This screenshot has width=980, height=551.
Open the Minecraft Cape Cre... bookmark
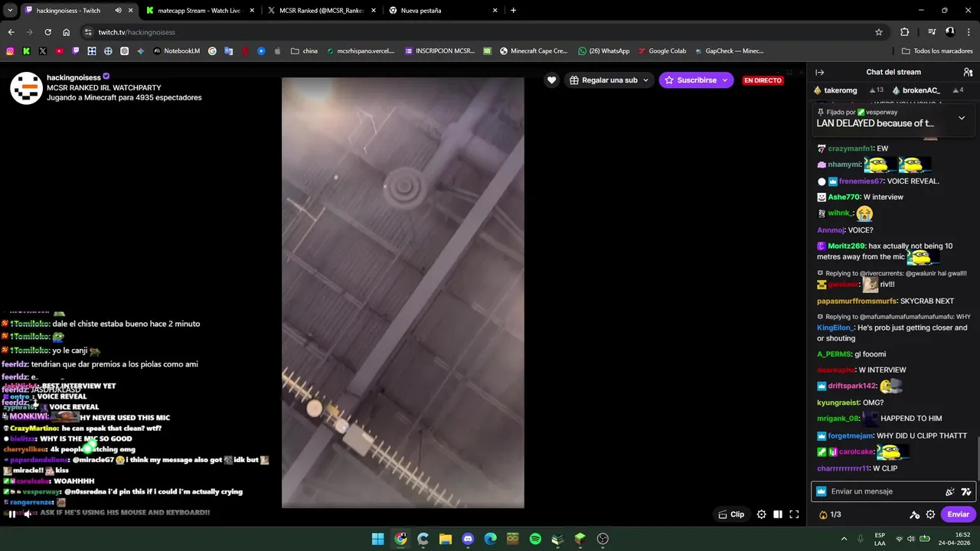click(534, 51)
